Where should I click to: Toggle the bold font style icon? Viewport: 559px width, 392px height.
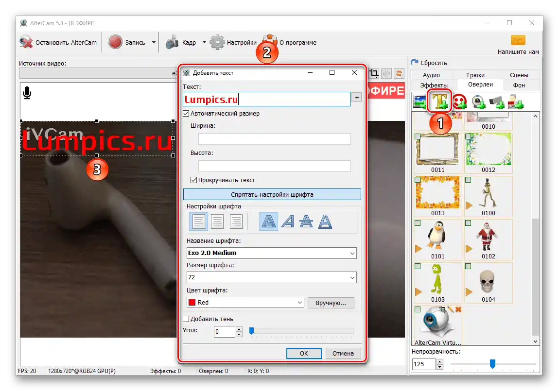pos(268,222)
